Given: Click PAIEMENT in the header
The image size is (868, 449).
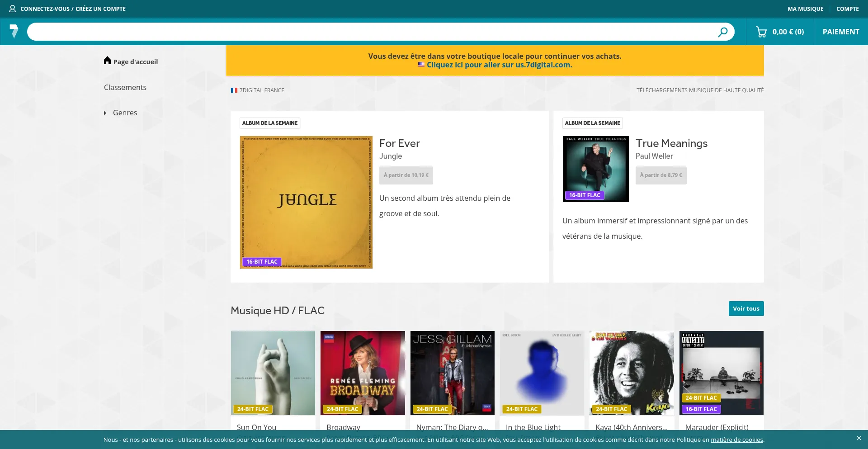Looking at the screenshot, I should coord(841,32).
